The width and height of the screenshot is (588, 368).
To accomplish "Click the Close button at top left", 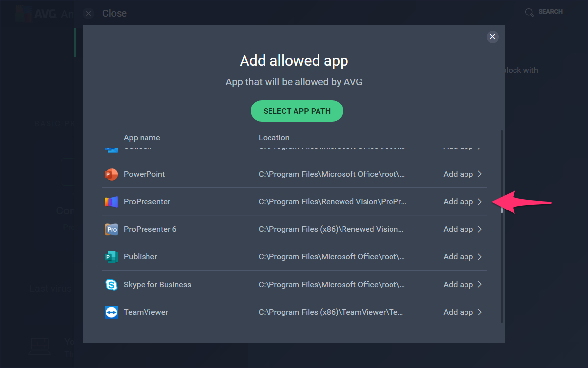I will pos(105,13).
